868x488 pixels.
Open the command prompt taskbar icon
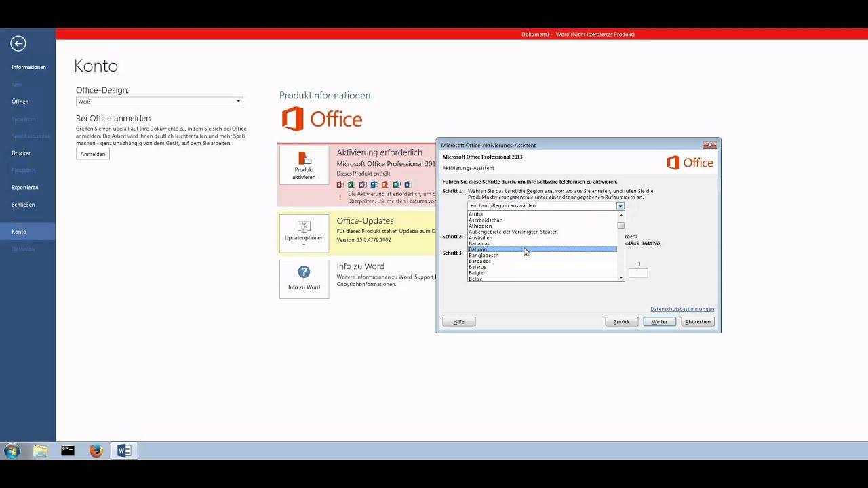68,451
